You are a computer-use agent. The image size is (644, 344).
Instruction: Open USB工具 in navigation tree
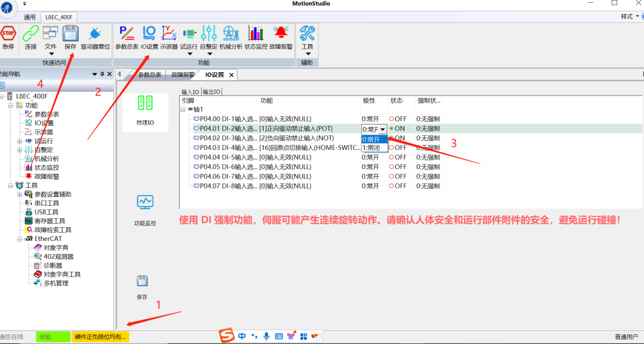46,212
